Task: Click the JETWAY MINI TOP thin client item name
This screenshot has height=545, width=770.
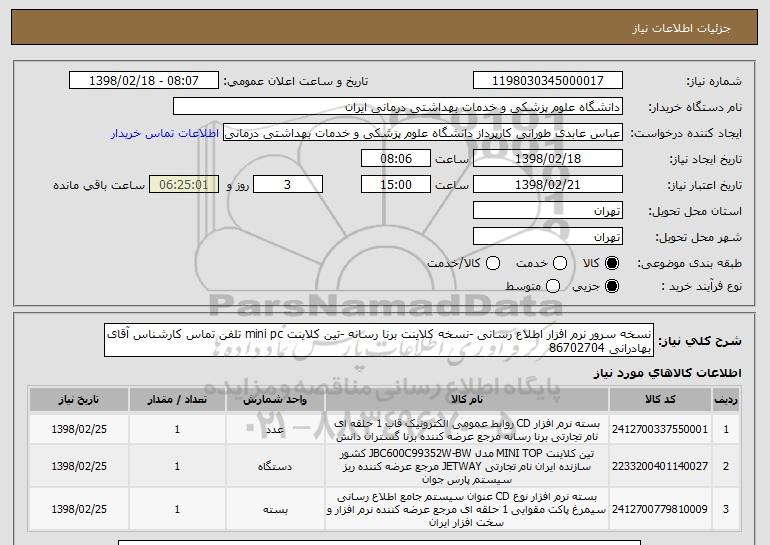Action: (466, 466)
